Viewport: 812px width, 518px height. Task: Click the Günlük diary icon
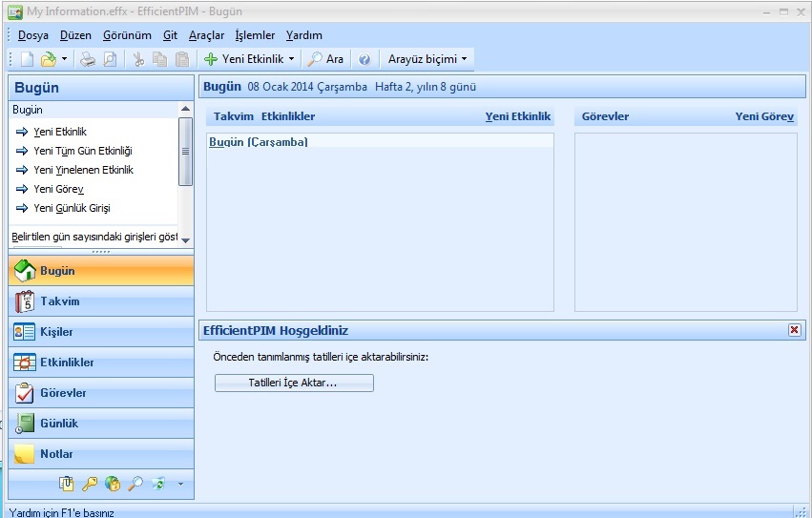pos(25,424)
